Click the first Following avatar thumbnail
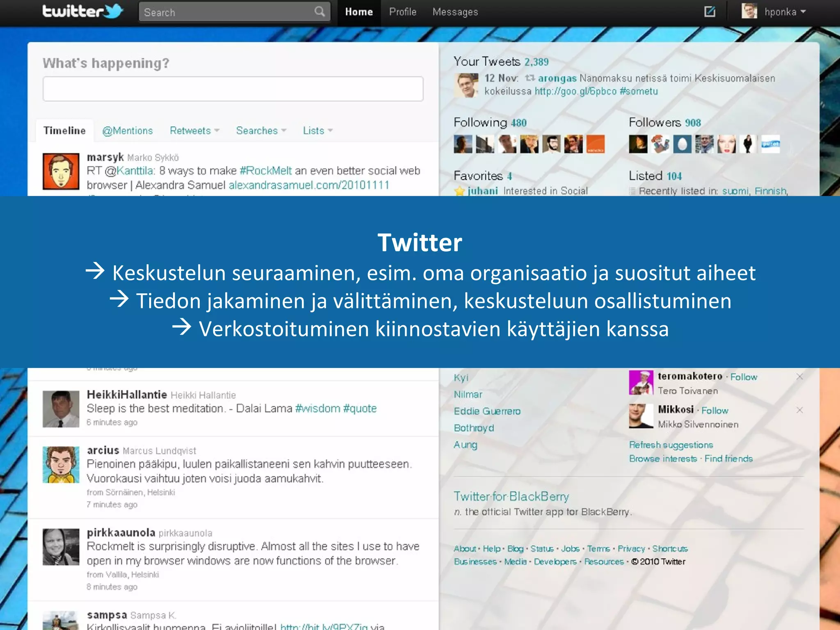This screenshot has height=630, width=840. (463, 144)
